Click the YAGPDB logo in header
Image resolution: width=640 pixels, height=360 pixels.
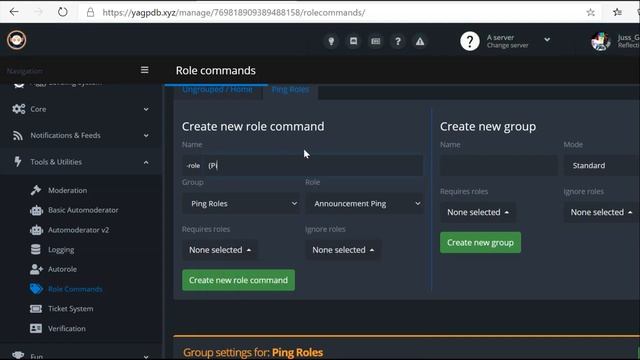click(x=16, y=40)
